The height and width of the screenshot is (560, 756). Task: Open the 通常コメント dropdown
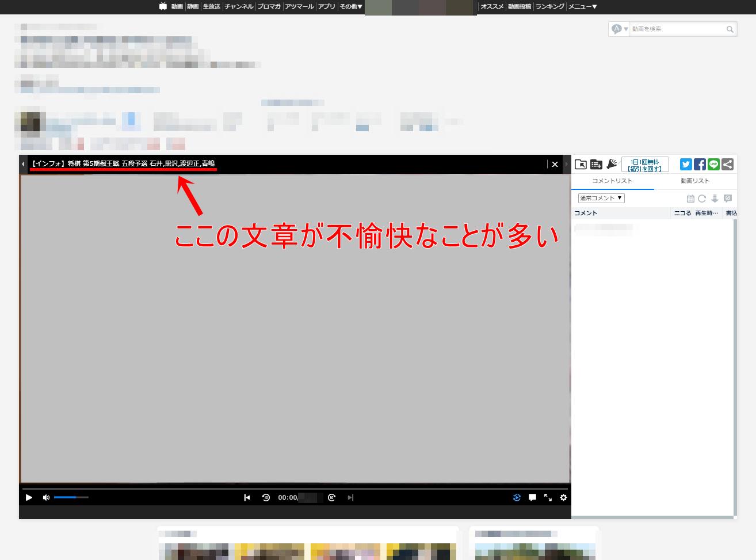click(601, 198)
